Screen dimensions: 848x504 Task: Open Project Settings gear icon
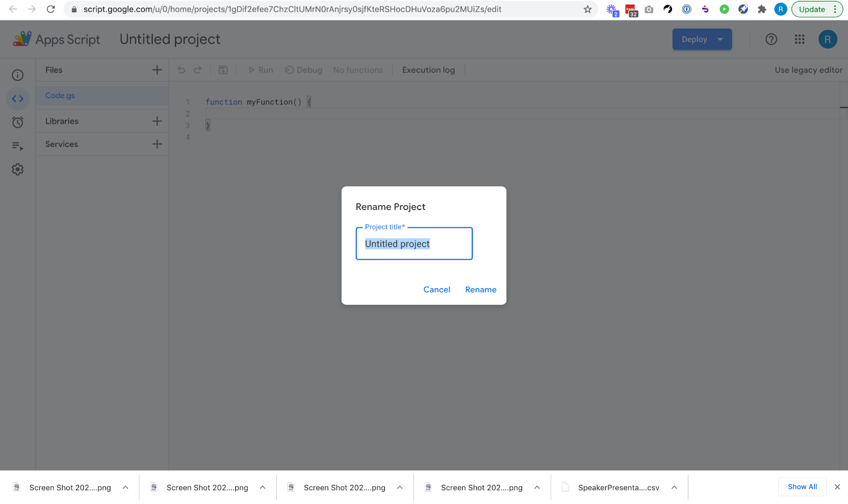click(x=17, y=170)
